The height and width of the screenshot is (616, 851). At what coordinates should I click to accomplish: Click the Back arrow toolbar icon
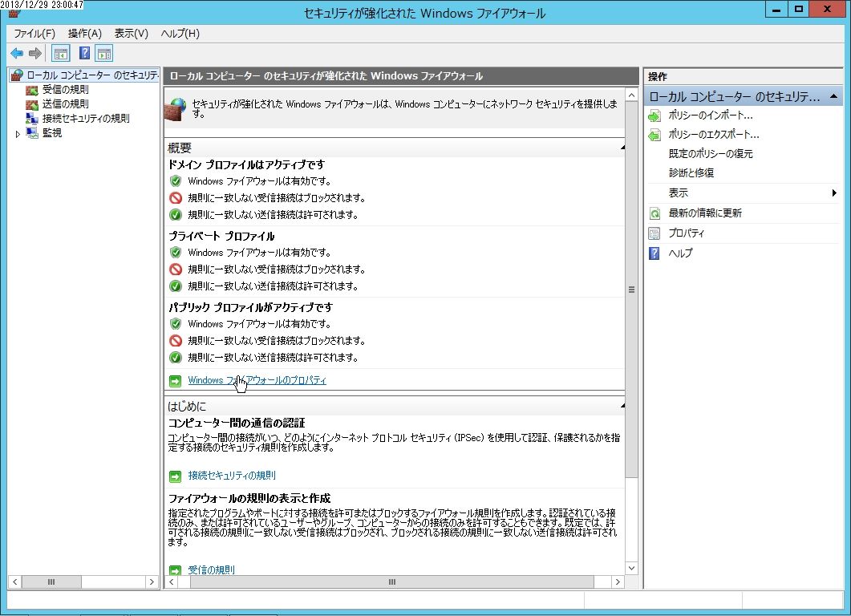(x=17, y=53)
